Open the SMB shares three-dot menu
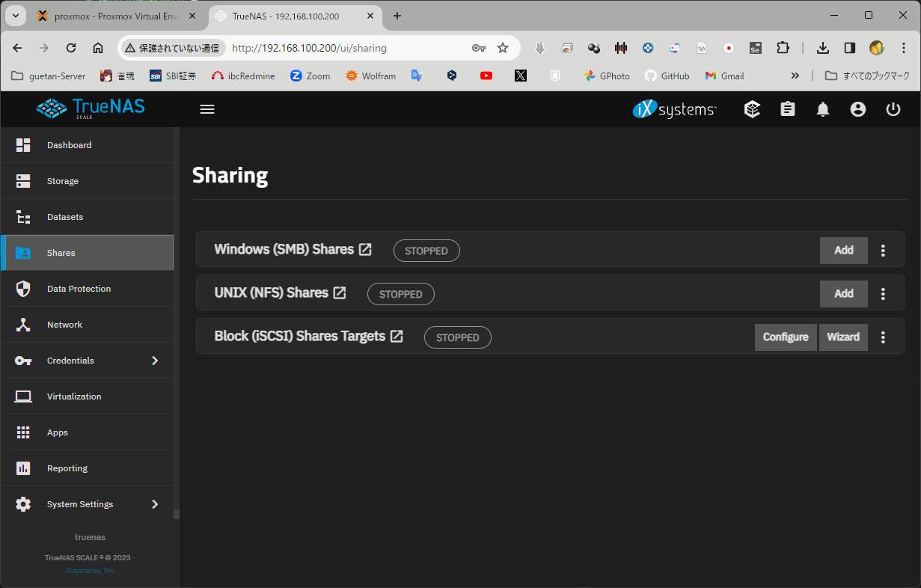 click(884, 251)
